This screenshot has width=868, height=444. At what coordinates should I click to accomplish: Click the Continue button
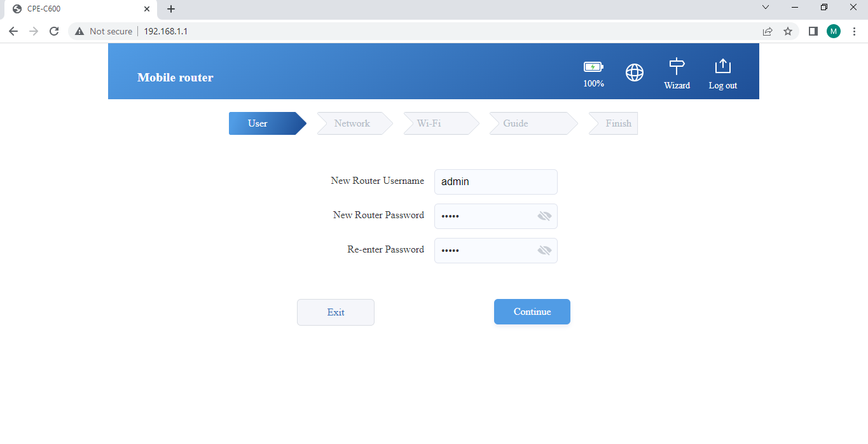[532, 312]
